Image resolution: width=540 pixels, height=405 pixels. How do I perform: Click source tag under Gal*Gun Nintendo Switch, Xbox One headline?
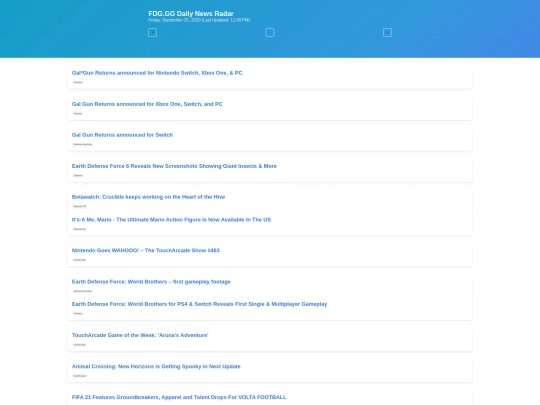[78, 82]
